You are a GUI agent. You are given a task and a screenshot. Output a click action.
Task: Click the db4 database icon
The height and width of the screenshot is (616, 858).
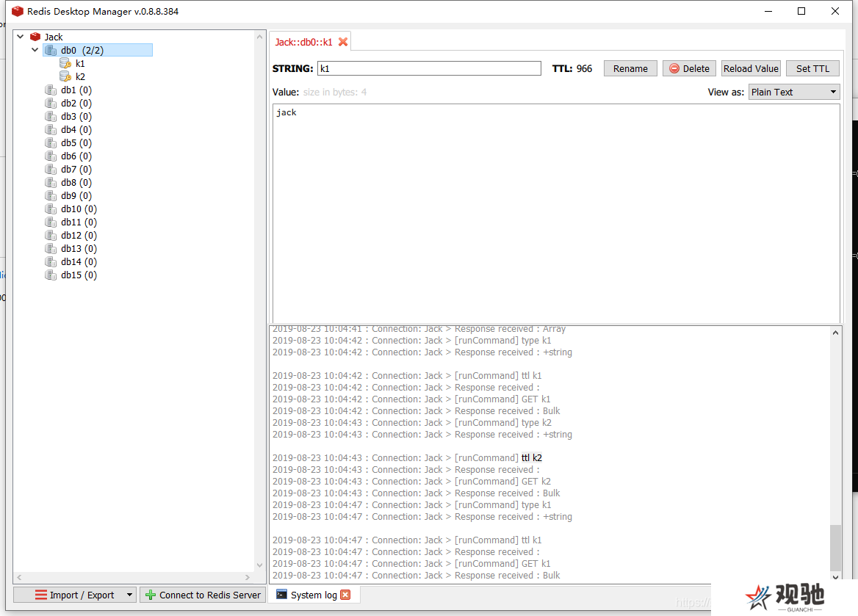pos(51,130)
